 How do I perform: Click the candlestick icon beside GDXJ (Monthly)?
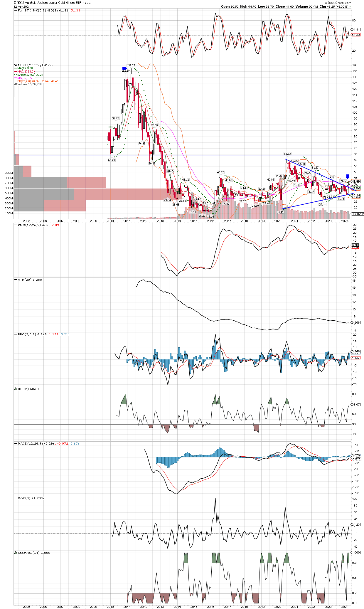pos(16,65)
